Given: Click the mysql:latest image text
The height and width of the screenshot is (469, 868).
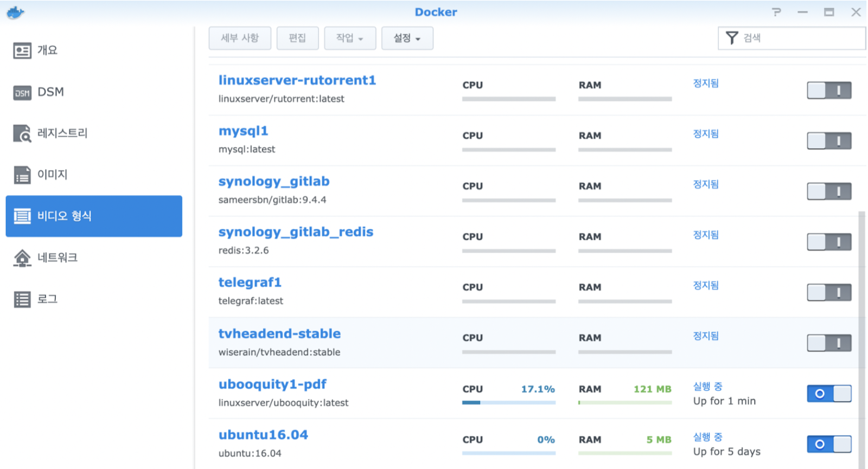Looking at the screenshot, I should [x=247, y=150].
